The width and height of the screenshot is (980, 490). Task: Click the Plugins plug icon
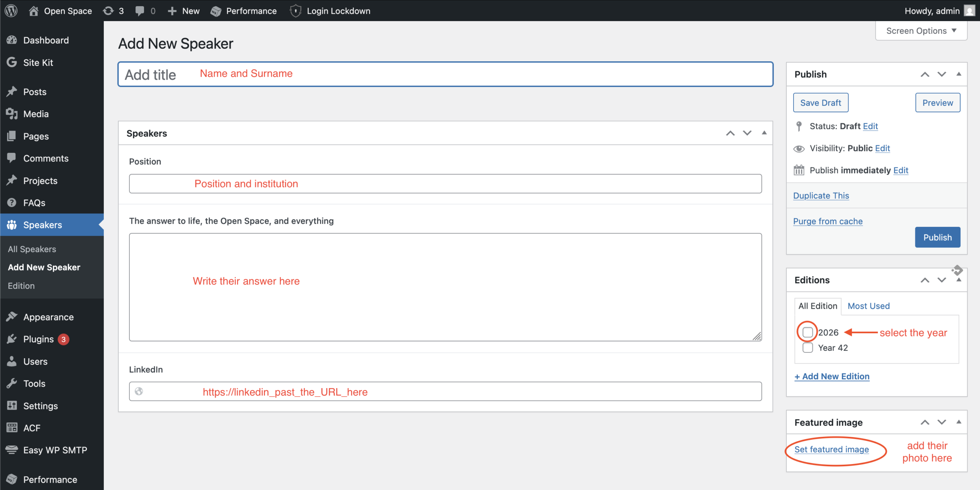click(12, 339)
